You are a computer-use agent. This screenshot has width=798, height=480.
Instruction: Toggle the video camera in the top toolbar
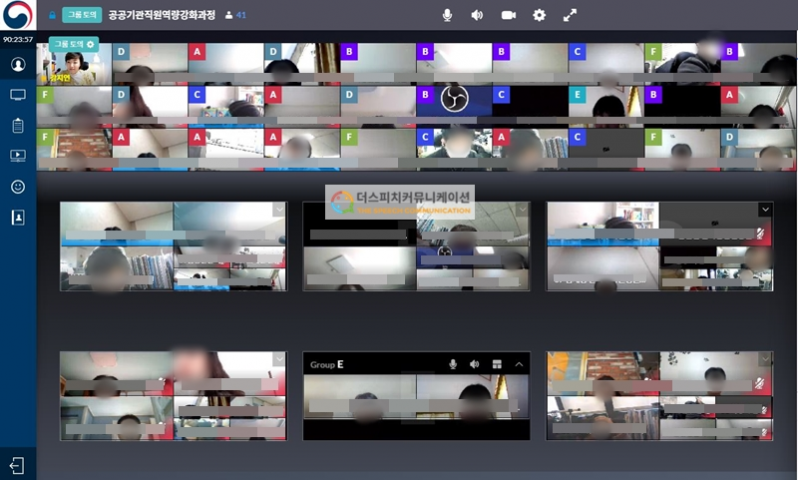[x=508, y=15]
